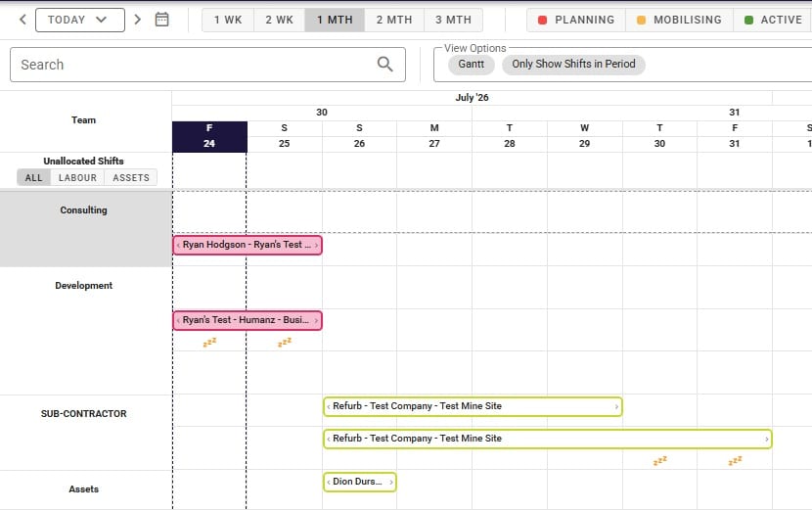This screenshot has height=511, width=812.
Task: Open the calendar date picker icon
Action: [161, 20]
